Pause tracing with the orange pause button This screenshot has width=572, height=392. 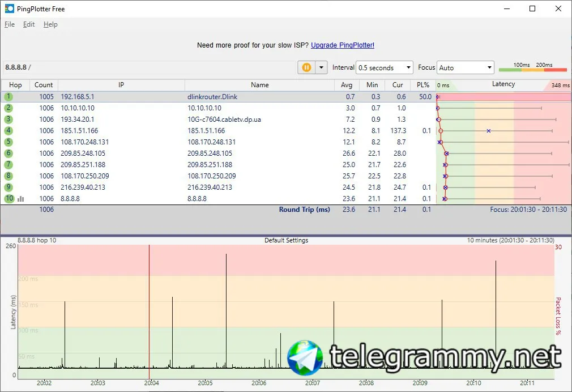(306, 67)
